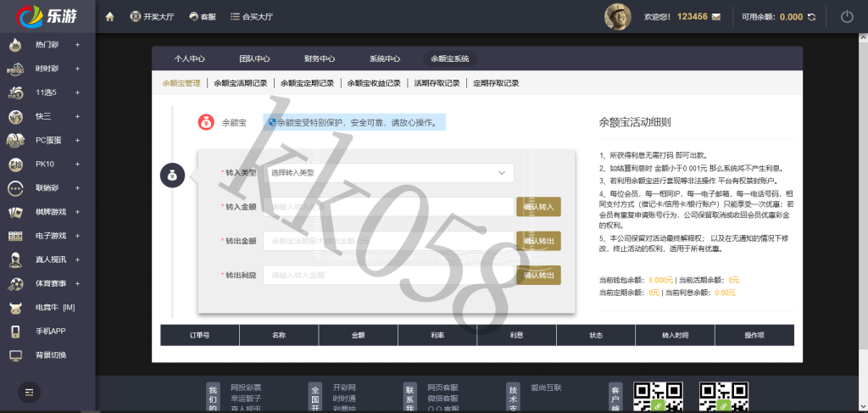Viewport: 868px width, 413px height.
Task: Click the 真人视讯 dealer icon
Action: tap(15, 260)
